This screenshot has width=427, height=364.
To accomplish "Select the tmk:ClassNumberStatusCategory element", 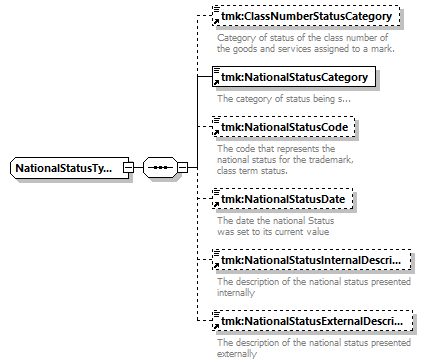I will point(306,16).
